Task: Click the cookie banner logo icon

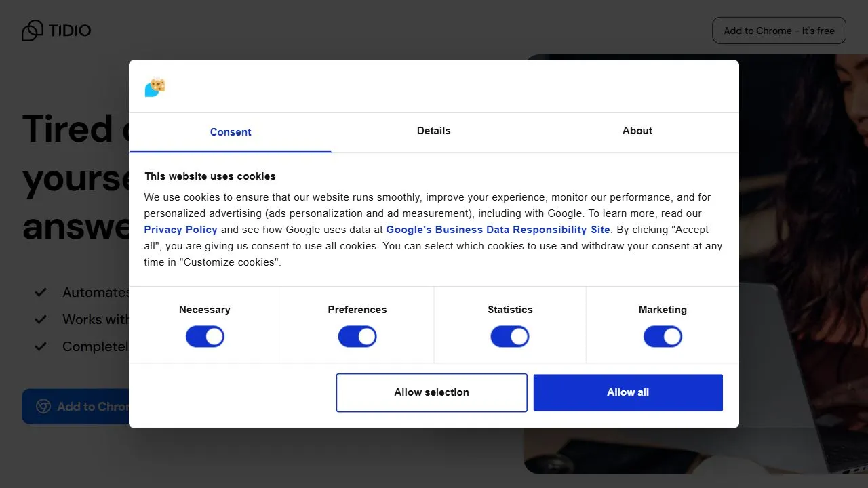Action: (x=155, y=87)
